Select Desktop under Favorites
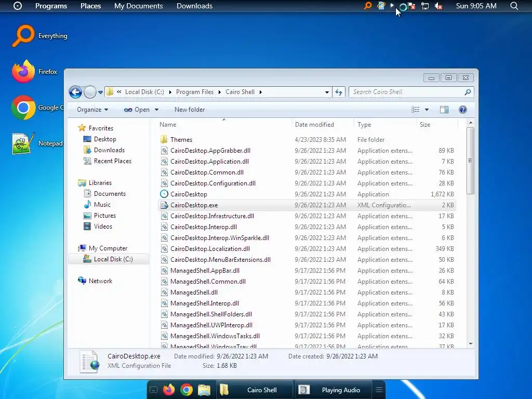 coord(100,139)
